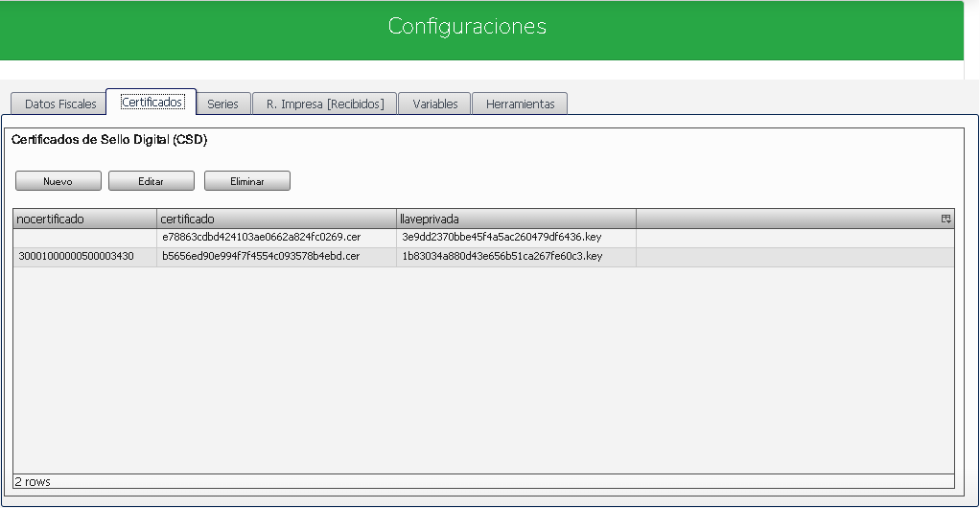Open the Series tab
This screenshot has width=980, height=508.
point(222,104)
